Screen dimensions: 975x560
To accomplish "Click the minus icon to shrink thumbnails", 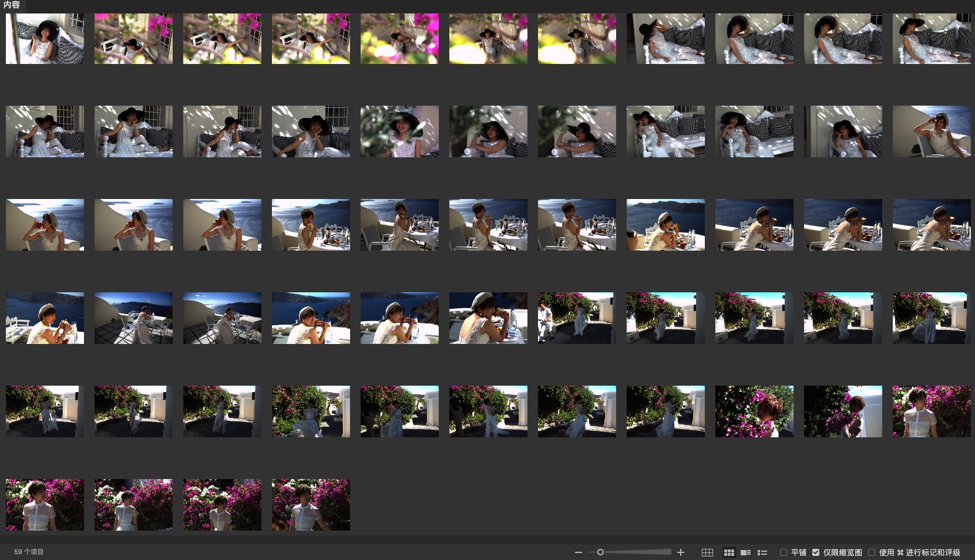I will (x=579, y=552).
